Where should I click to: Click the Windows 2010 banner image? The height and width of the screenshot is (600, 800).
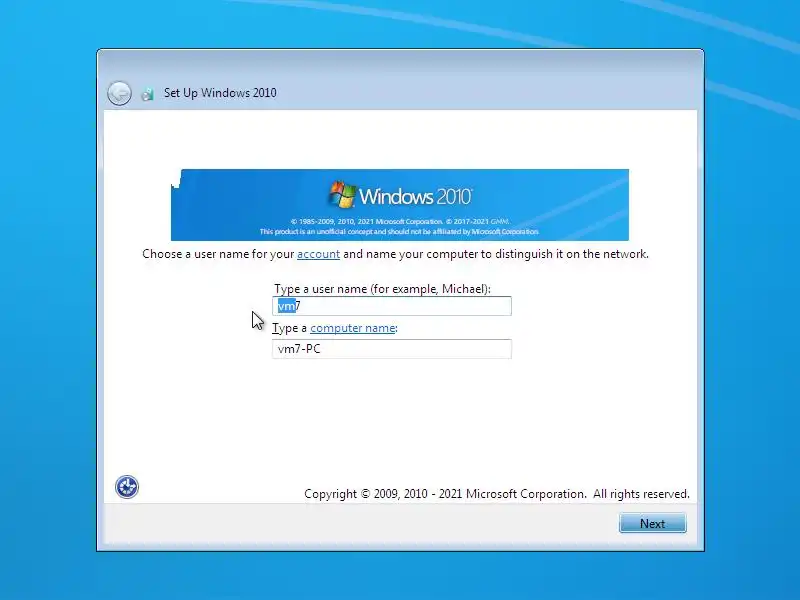coord(400,205)
